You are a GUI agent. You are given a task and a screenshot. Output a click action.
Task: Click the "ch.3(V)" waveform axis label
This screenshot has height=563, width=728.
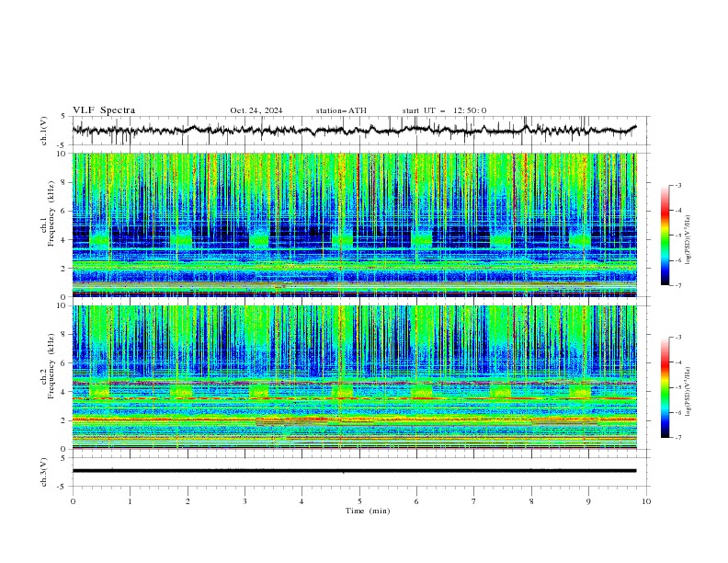(x=44, y=472)
